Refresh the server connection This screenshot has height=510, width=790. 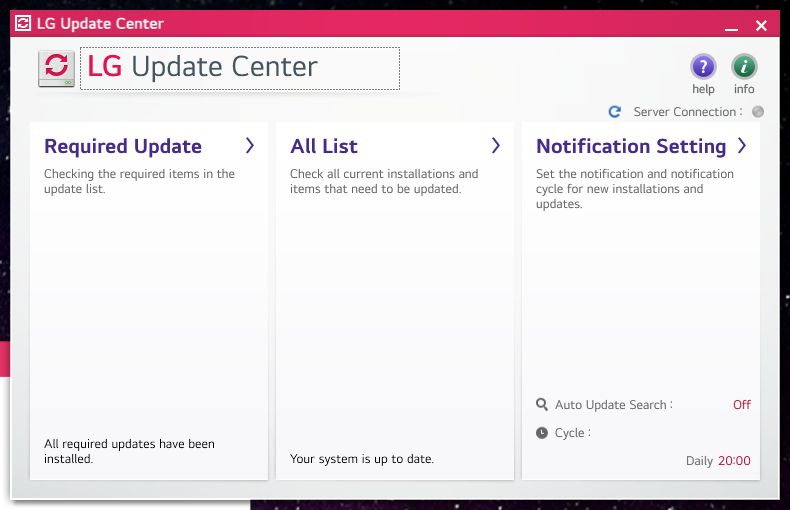pos(614,111)
